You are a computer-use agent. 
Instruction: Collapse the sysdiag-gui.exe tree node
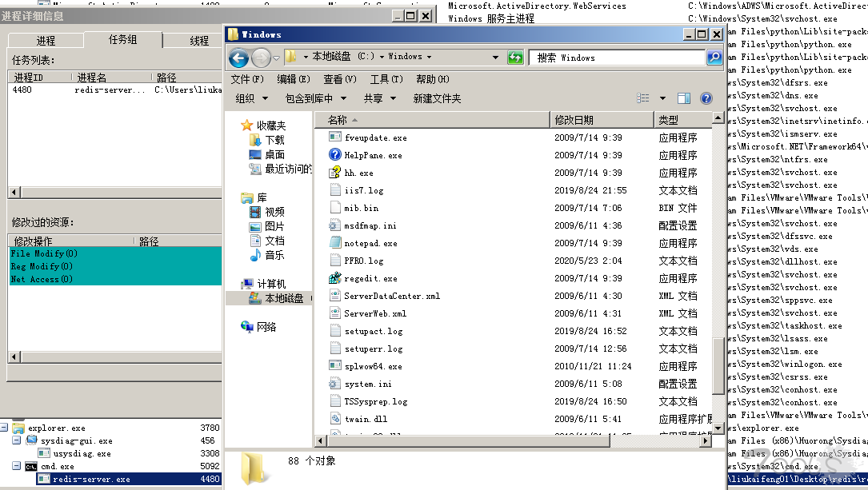17,440
